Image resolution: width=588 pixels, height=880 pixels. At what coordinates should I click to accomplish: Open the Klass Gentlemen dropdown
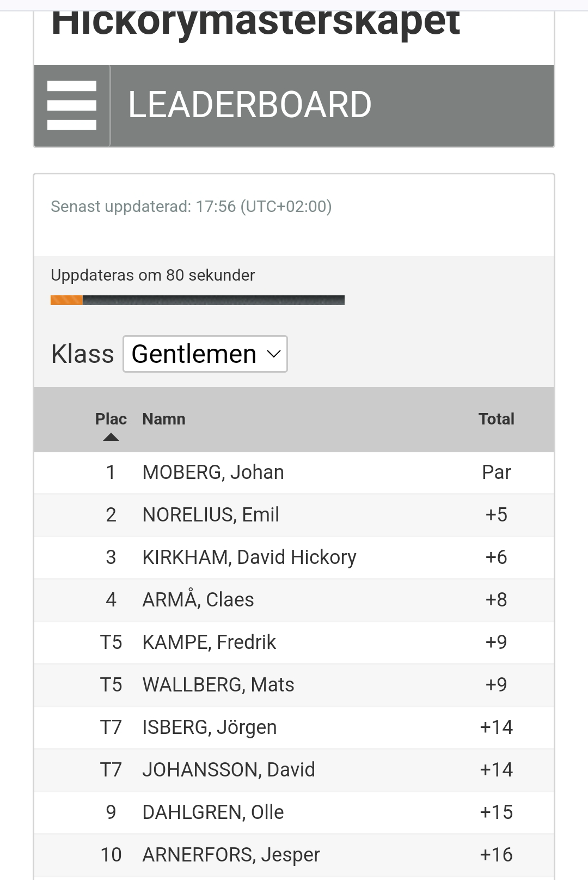click(205, 354)
